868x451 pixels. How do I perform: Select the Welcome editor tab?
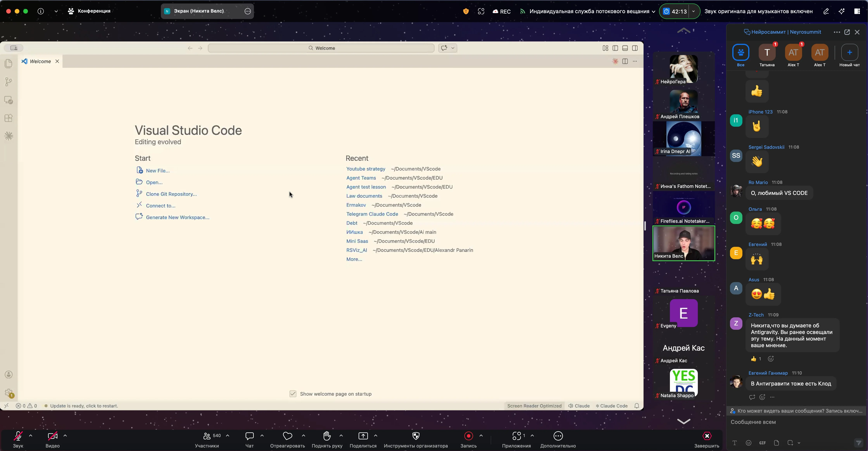(x=40, y=61)
